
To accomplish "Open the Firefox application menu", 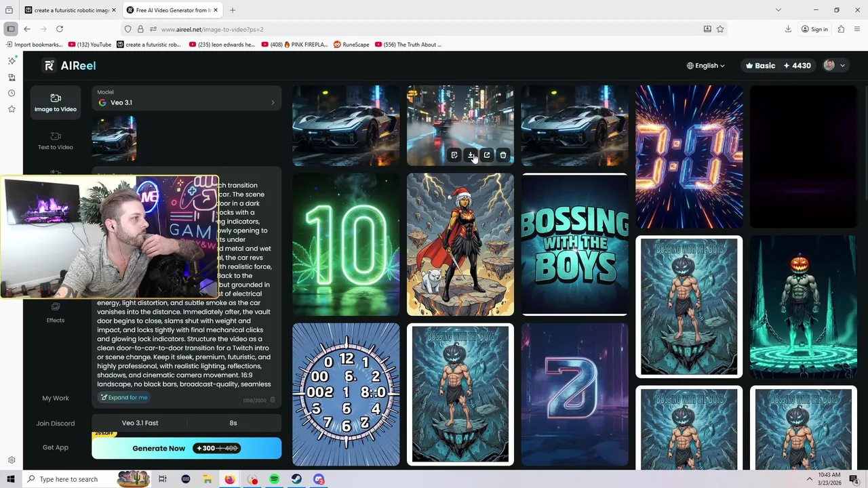I will (x=858, y=29).
